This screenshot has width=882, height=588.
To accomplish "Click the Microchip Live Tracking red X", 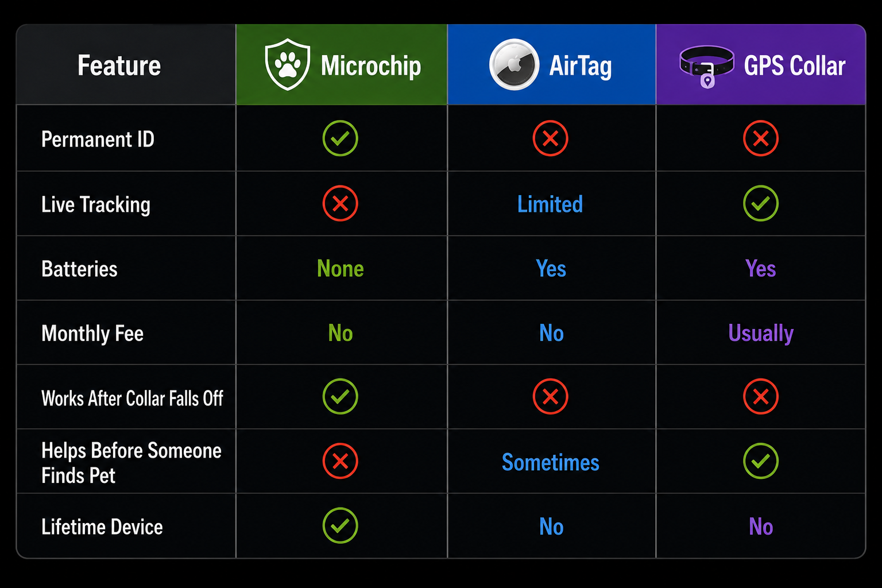I will 340,203.
